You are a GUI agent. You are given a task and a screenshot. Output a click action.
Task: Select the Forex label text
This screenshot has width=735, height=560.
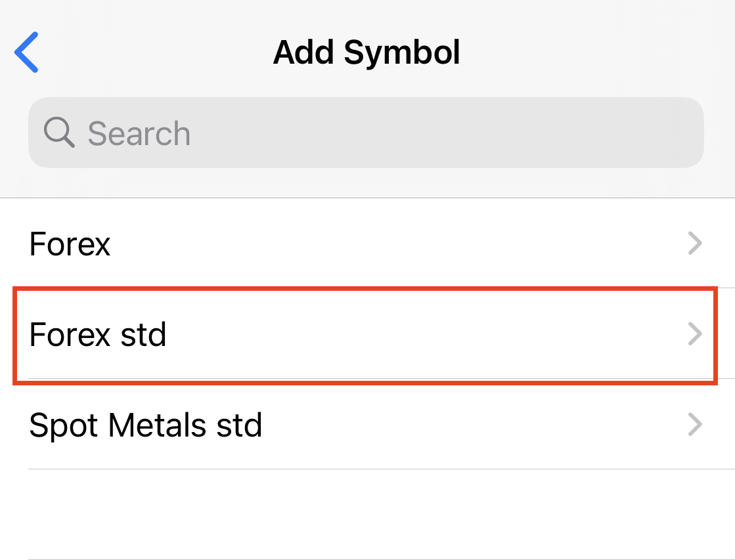[x=70, y=244]
